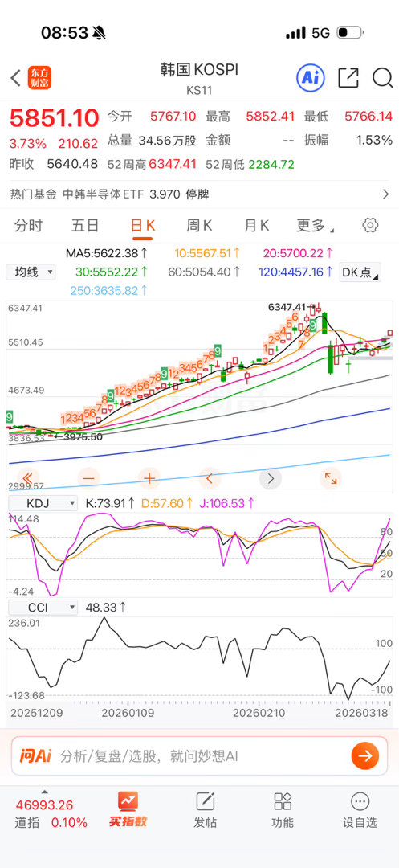
Task: Open 发帖 post editor
Action: pos(205,810)
